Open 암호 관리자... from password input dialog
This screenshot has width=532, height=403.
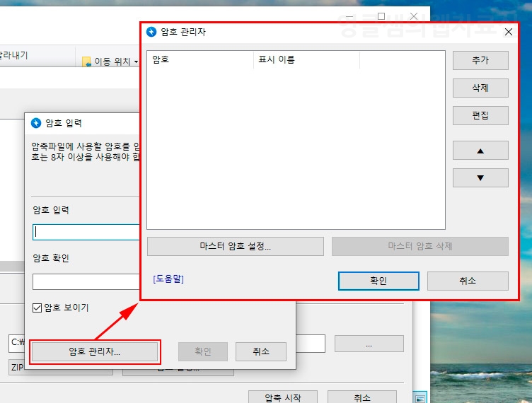[95, 352]
